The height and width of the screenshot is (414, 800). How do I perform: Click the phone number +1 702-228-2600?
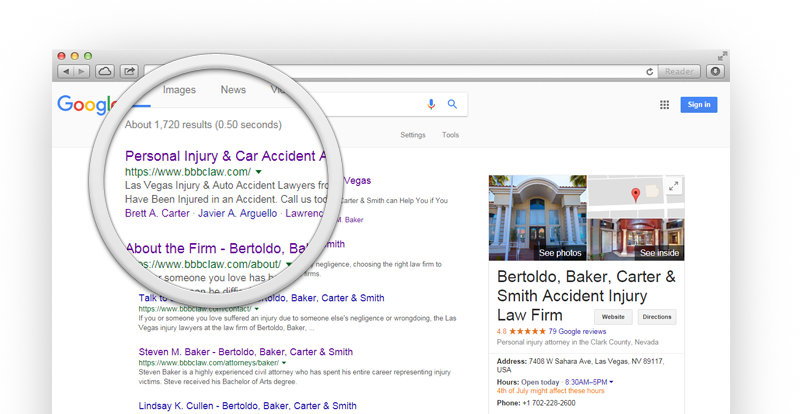pos(549,403)
